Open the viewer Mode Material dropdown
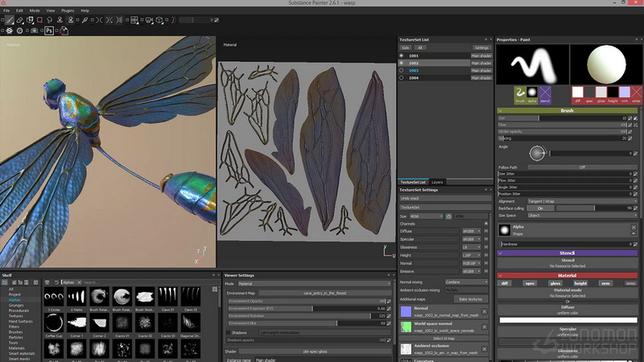Image resolution: width=644 pixels, height=362 pixels. (x=314, y=284)
